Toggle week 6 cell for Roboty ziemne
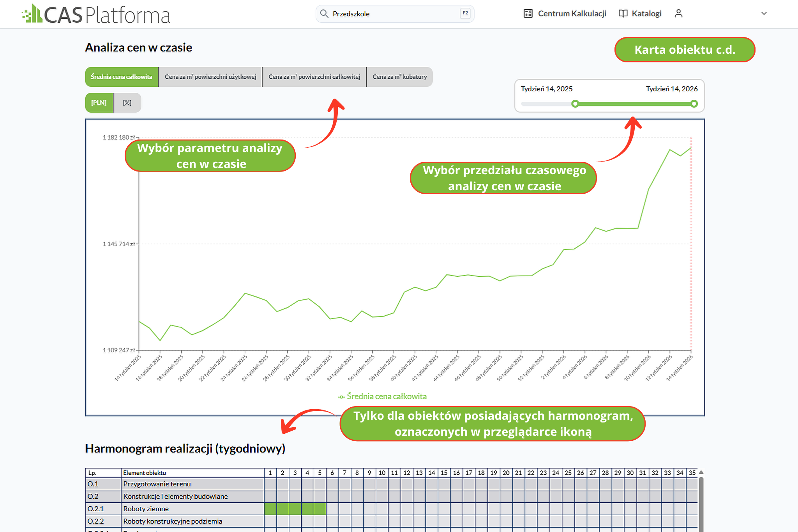 pyautogui.click(x=332, y=509)
